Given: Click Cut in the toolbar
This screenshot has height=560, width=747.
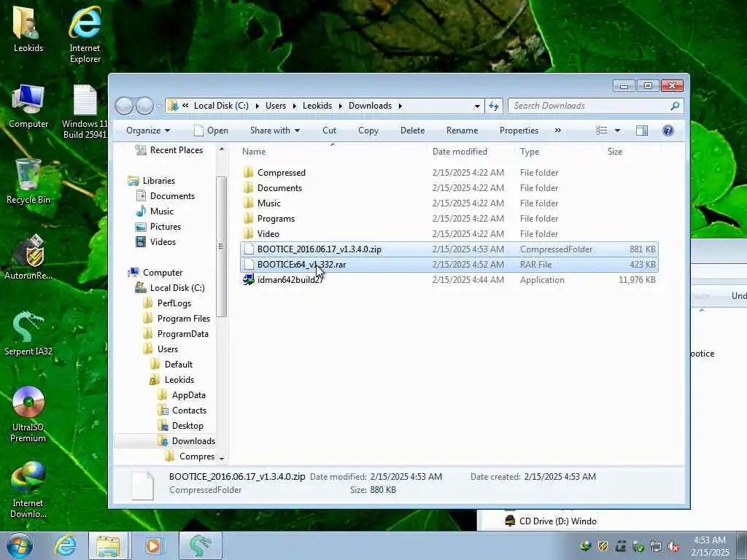Looking at the screenshot, I should coord(329,131).
